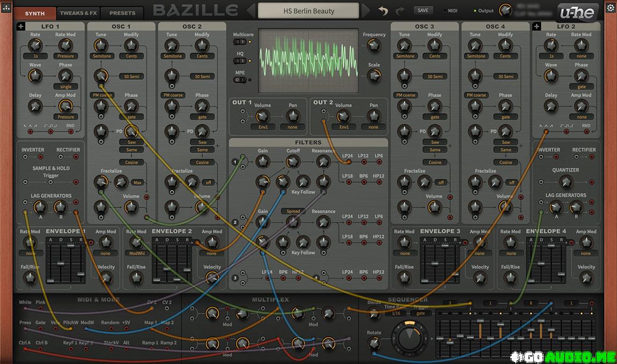Click the Ctrl B output jack
The height and width of the screenshot is (364, 617).
point(41,348)
